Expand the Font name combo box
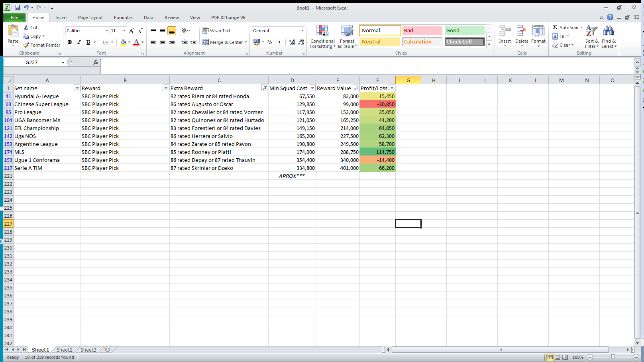 pos(107,31)
